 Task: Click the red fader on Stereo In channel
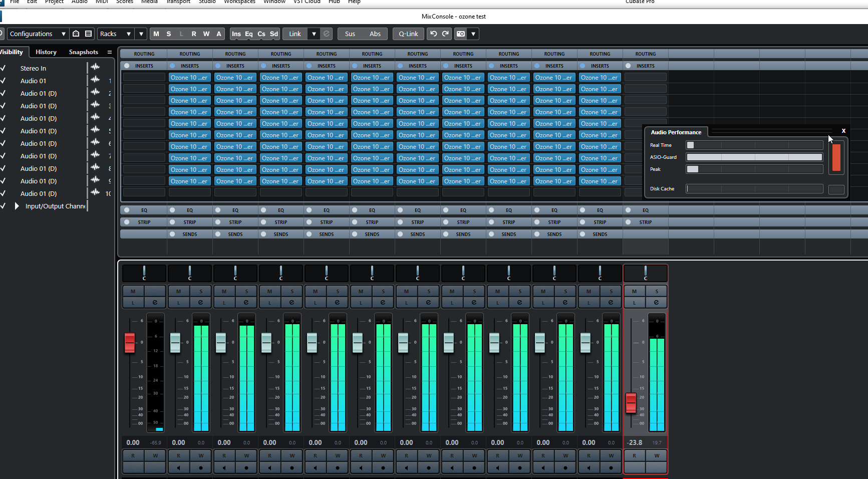pos(130,343)
